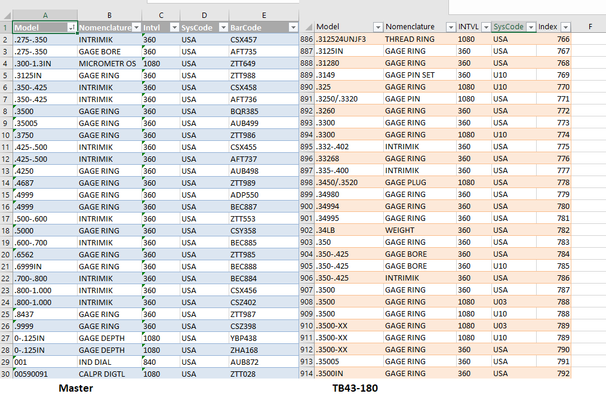Image resolution: width=606 pixels, height=400 pixels.
Task: Click the Model header cell in Master table
Action: (45, 27)
